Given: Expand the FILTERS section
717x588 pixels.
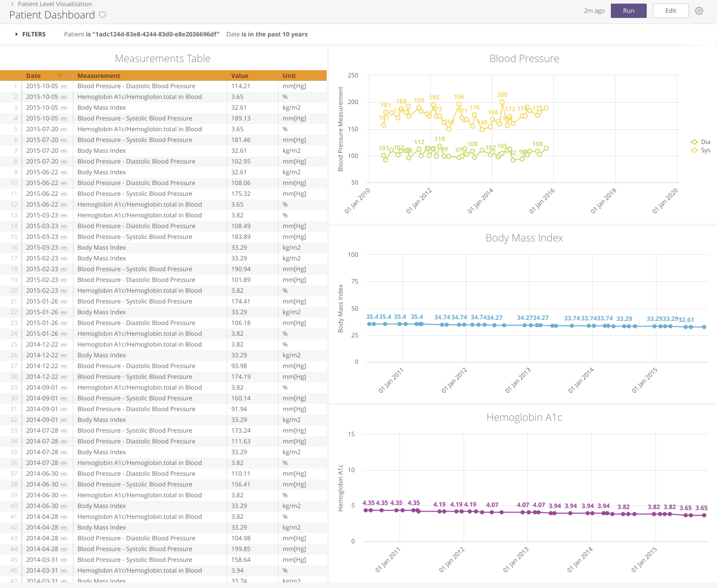Looking at the screenshot, I should 30,34.
